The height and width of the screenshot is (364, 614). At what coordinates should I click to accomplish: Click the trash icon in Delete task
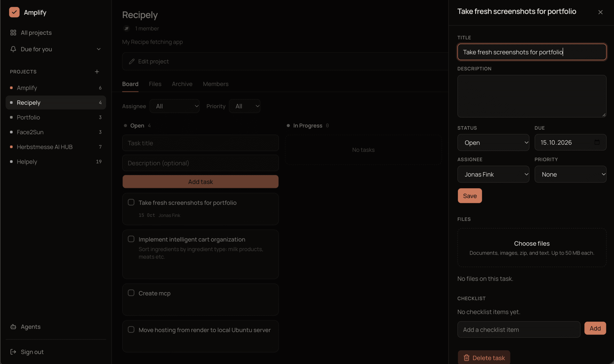(x=466, y=358)
